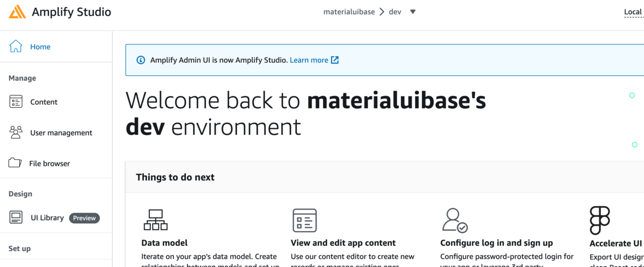
Task: Click the User management people icon
Action: click(16, 132)
